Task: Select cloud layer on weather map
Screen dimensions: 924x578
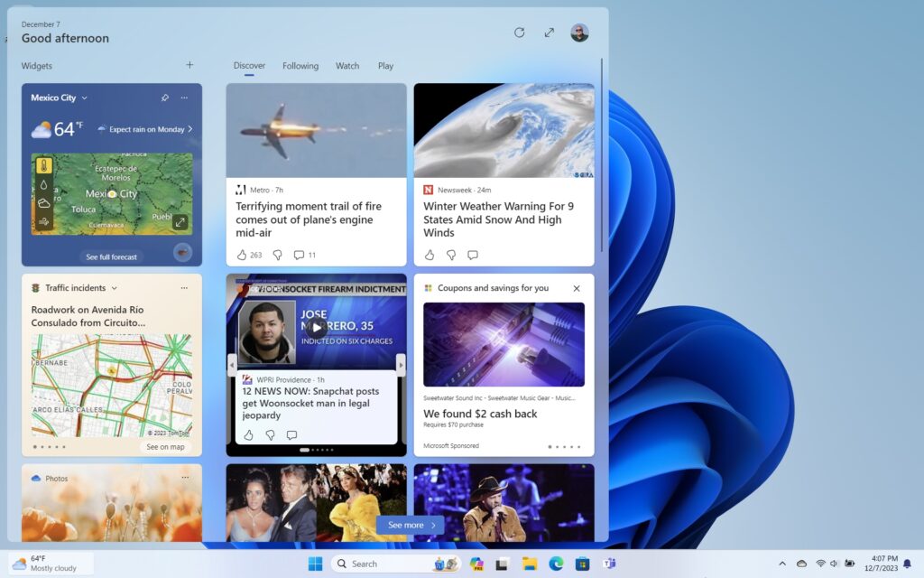Action: coord(44,203)
